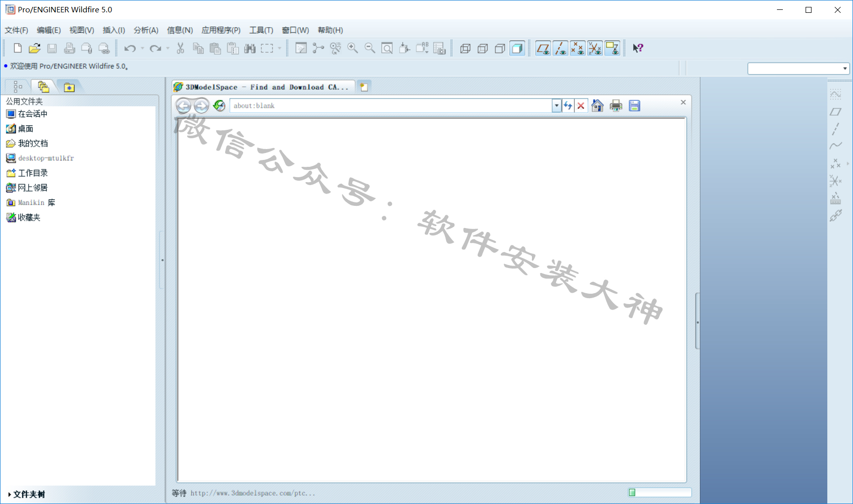Save the browser page with disk icon
Viewport: 853px width, 504px height.
pos(635,106)
